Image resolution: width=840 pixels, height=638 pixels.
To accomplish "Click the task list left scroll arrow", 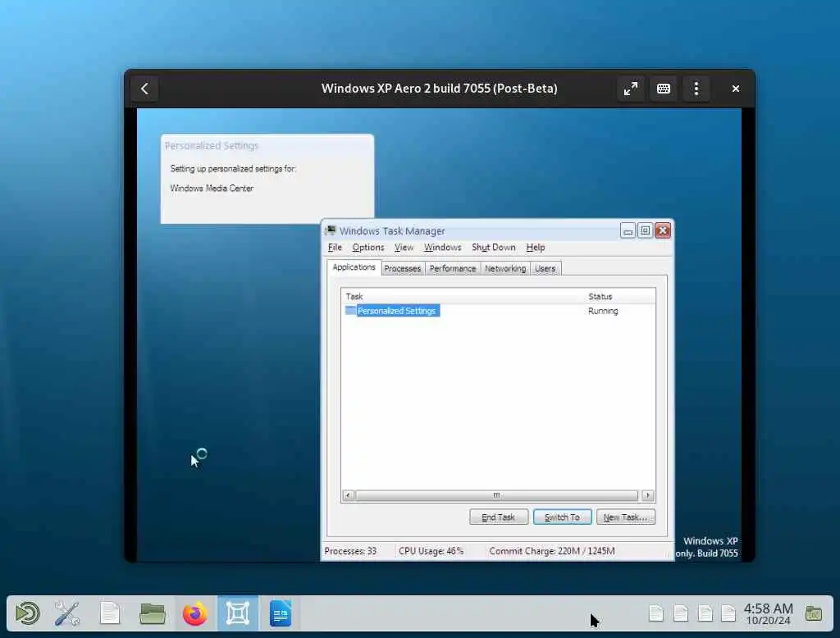I will [348, 495].
